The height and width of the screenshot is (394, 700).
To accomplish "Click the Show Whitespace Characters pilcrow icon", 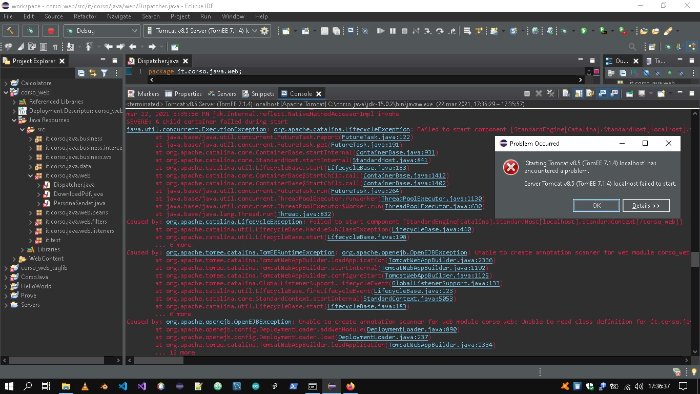I will (x=55, y=46).
